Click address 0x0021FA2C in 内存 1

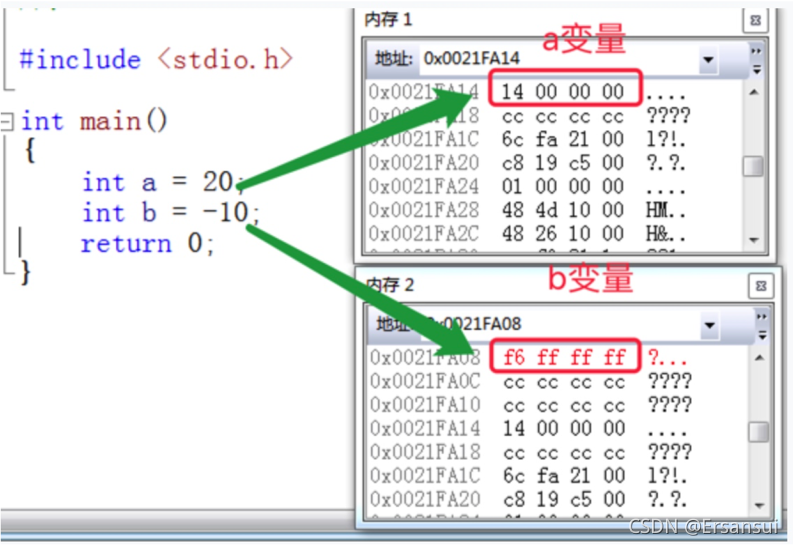point(423,234)
